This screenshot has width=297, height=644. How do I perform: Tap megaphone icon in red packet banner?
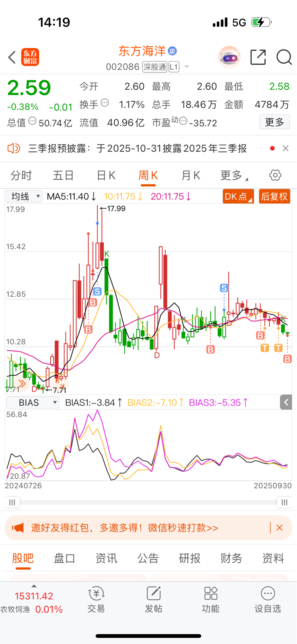coord(18,528)
